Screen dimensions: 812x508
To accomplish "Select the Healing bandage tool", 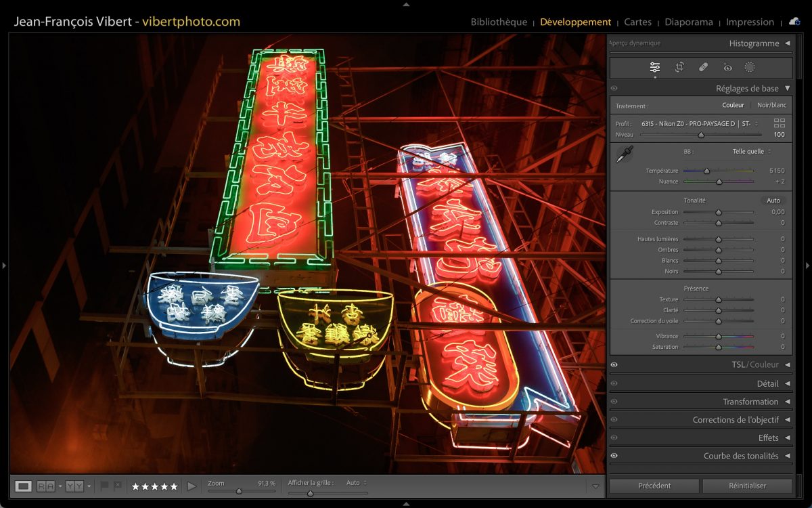I will (x=703, y=67).
